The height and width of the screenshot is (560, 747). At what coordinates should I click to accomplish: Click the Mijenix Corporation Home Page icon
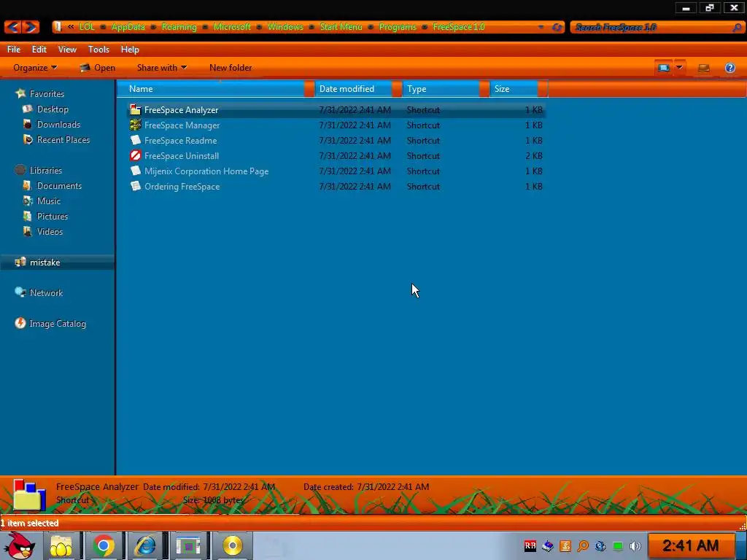(x=135, y=171)
